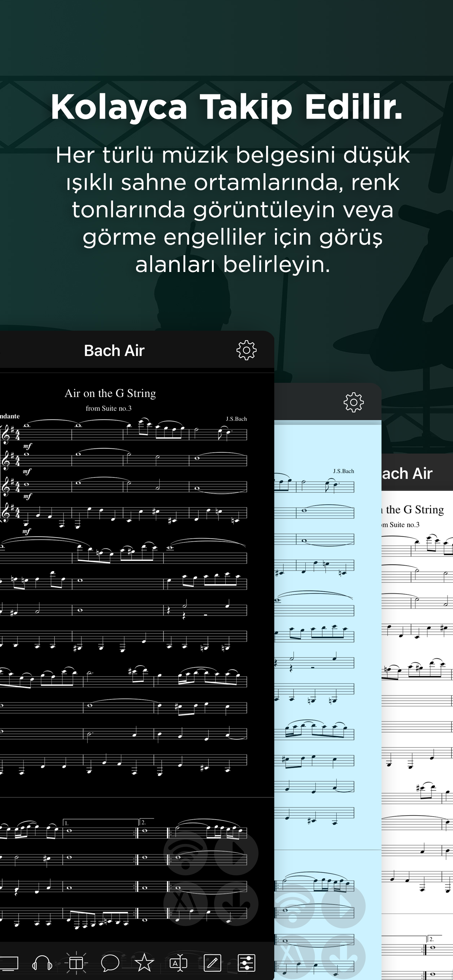Select the text cursor tool with letter A
This screenshot has height=980, width=453.
[x=178, y=963]
